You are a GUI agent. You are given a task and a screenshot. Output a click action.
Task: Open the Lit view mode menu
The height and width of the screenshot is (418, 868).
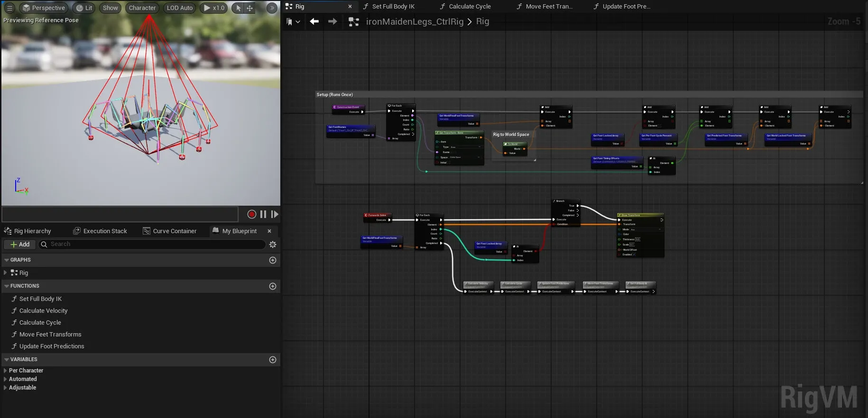[x=84, y=8]
